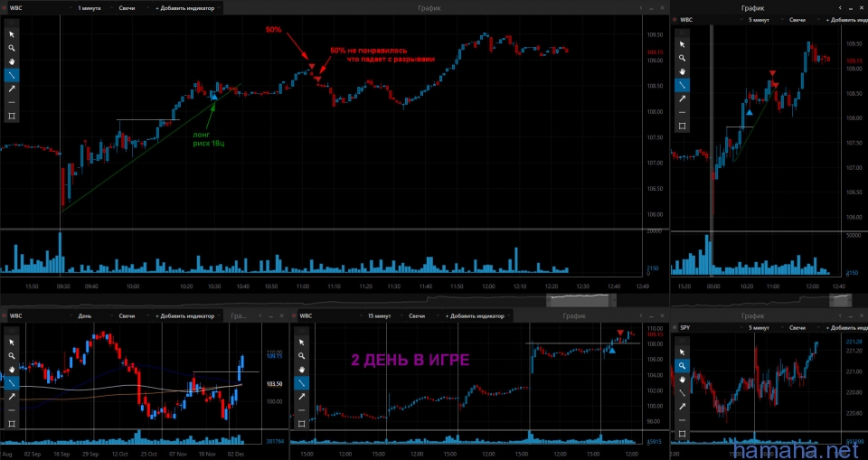Toggle link circle in daily WBC chart header
The width and height of the screenshot is (868, 460).
click(x=5, y=316)
